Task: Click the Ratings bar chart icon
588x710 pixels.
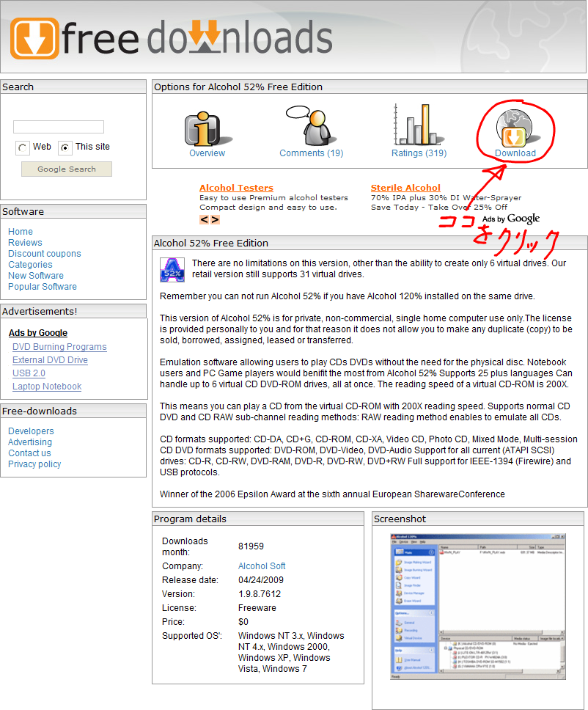Action: click(419, 124)
